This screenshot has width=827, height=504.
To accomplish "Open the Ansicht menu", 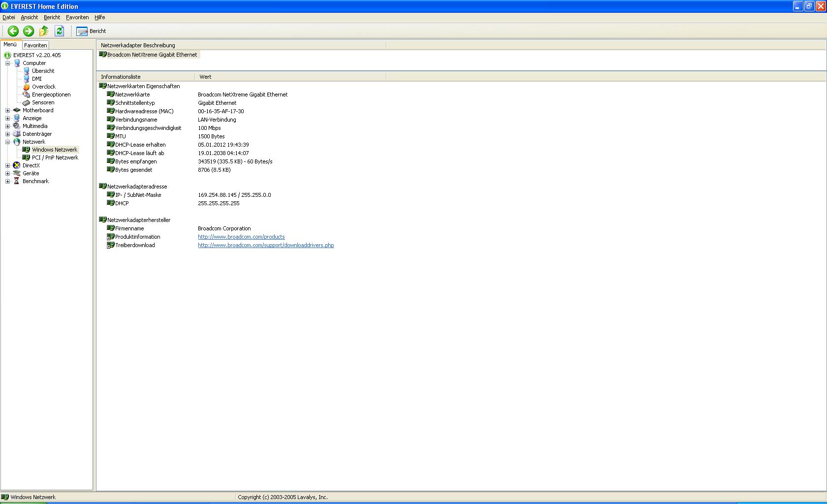I will click(x=30, y=17).
